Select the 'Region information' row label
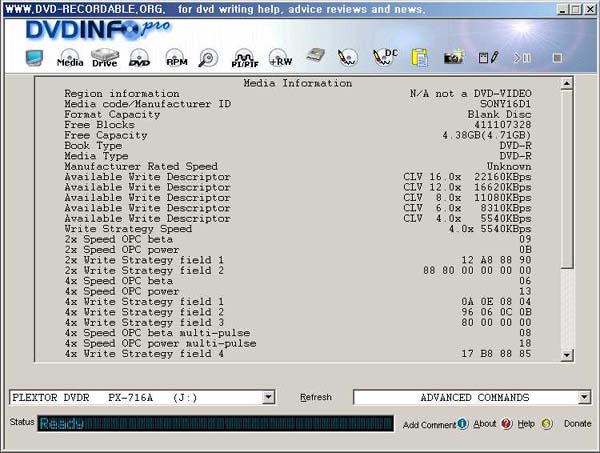Screen dimensions: 600x453 tap(122, 94)
